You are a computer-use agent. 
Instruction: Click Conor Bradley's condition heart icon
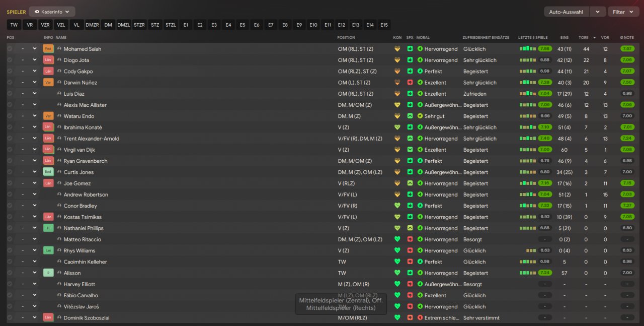pyautogui.click(x=397, y=206)
